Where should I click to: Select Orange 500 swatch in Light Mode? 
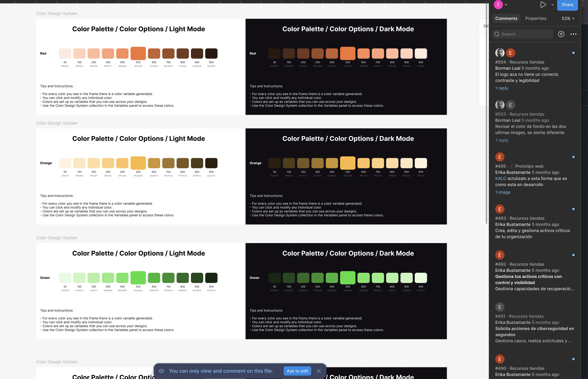[138, 163]
